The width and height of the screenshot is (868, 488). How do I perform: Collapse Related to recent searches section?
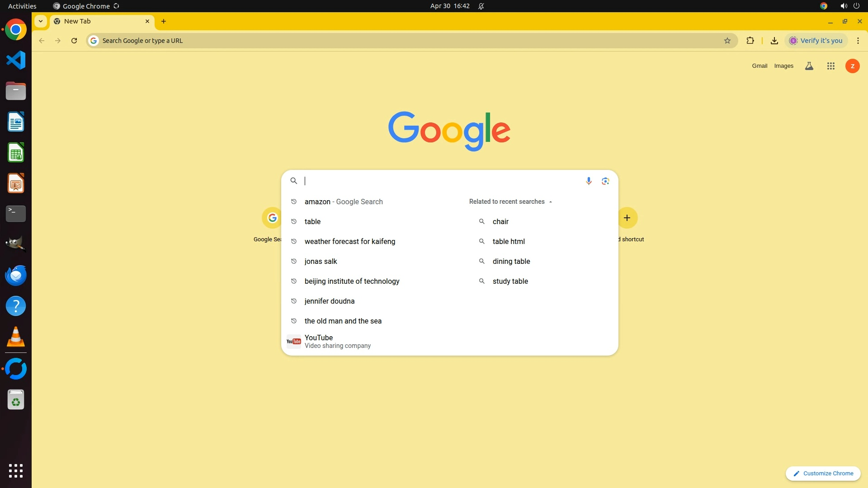550,202
